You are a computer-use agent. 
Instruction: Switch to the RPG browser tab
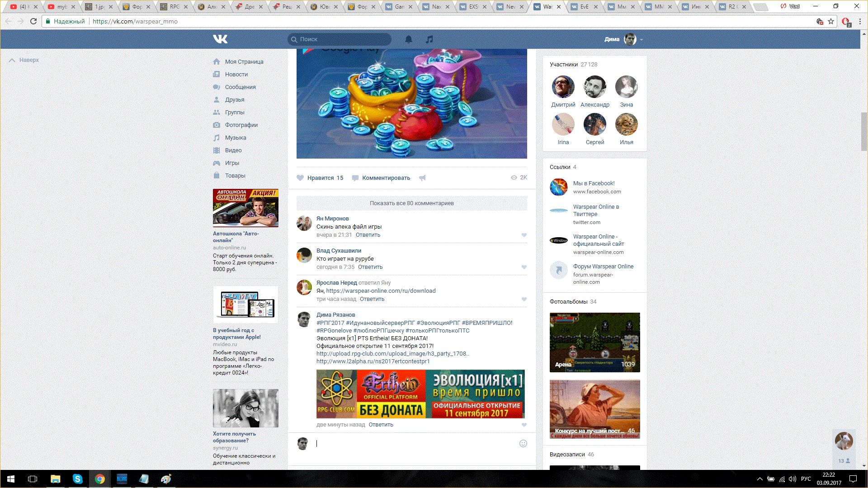tap(174, 7)
